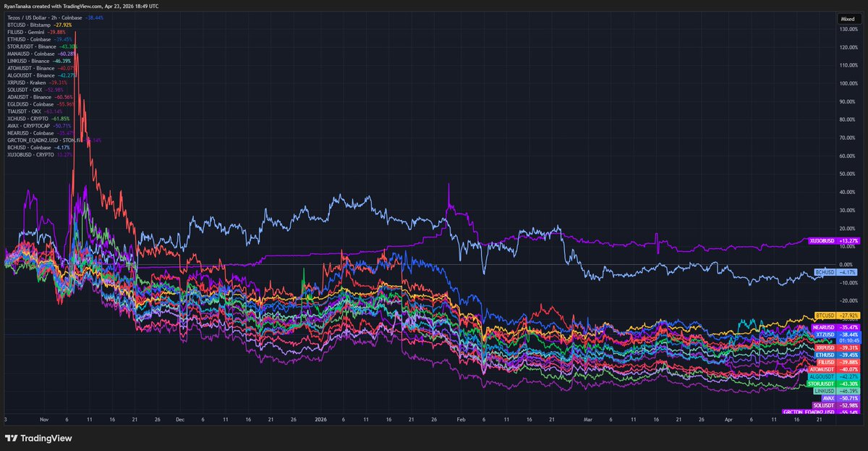Select the STORJUSDT · Binance legend row
This screenshot has height=451, width=868.
42,47
